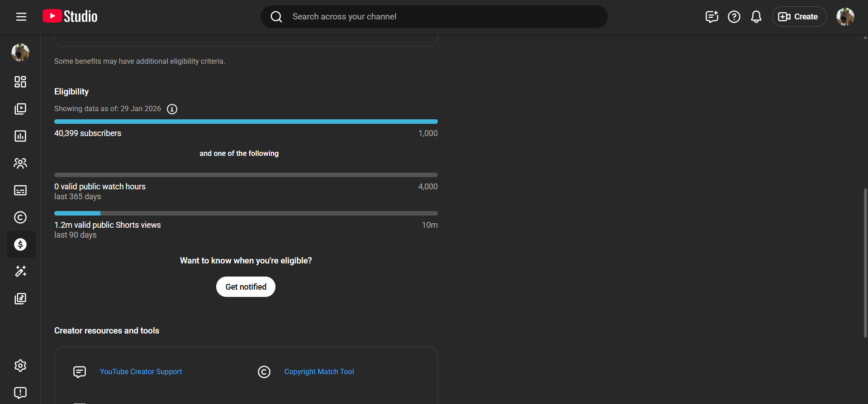Open Settings gear in sidebar
Viewport: 868px width, 404px height.
point(20,365)
